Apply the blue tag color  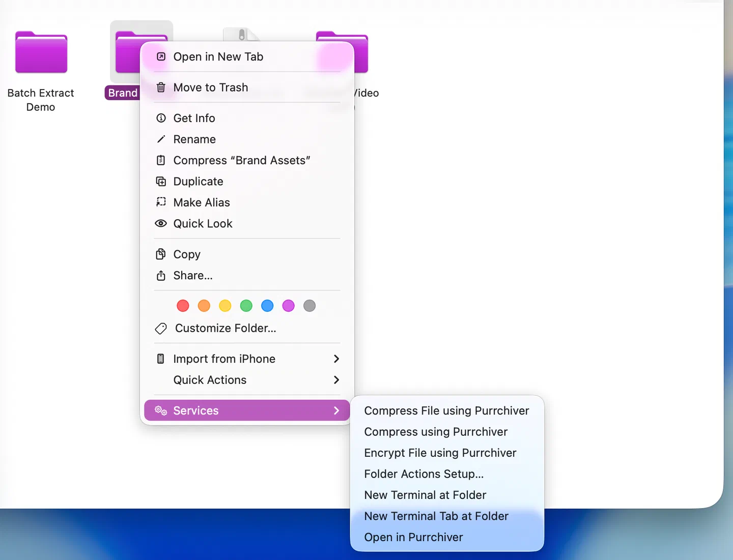267,306
